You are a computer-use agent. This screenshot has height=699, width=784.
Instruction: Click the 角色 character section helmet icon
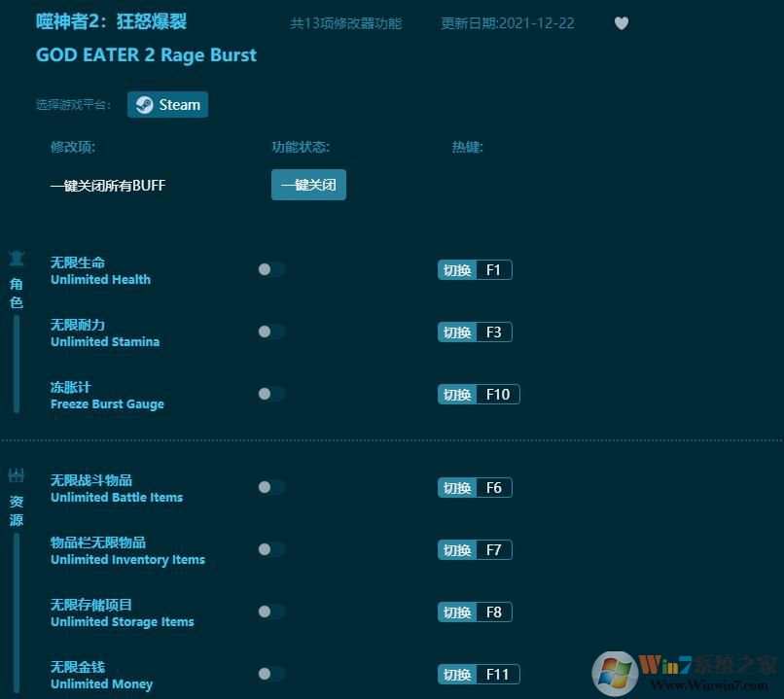pos(16,259)
